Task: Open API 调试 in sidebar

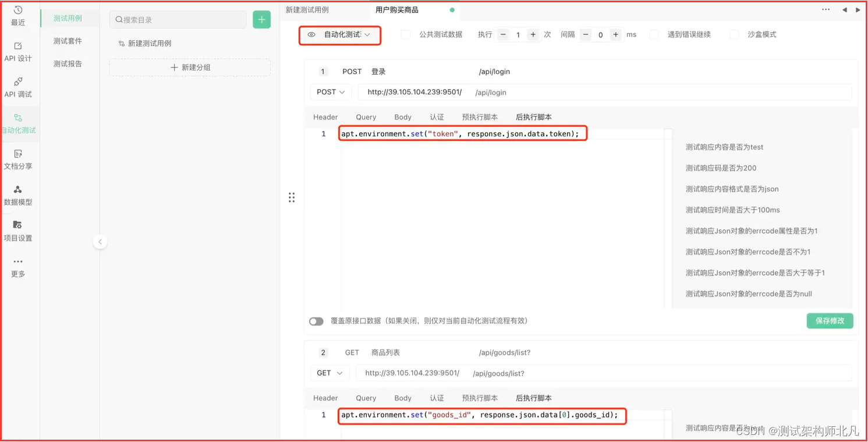Action: (18, 88)
